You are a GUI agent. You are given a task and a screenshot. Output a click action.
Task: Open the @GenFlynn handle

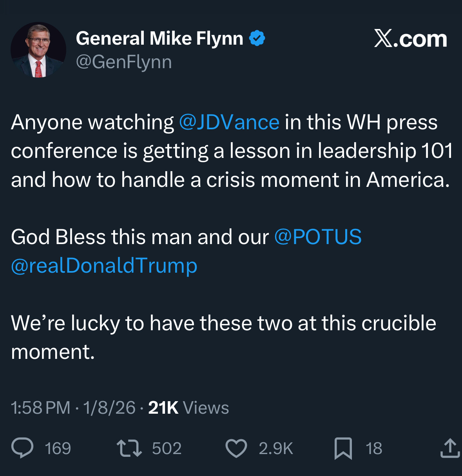click(x=124, y=62)
